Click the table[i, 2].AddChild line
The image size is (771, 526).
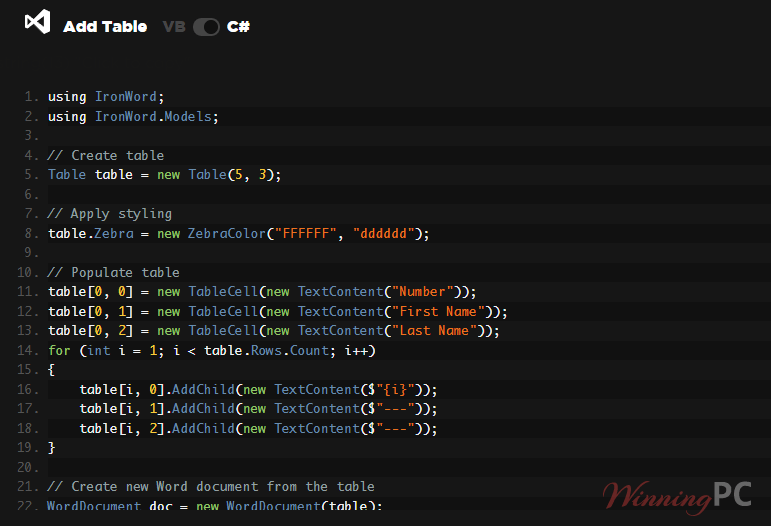coord(258,429)
